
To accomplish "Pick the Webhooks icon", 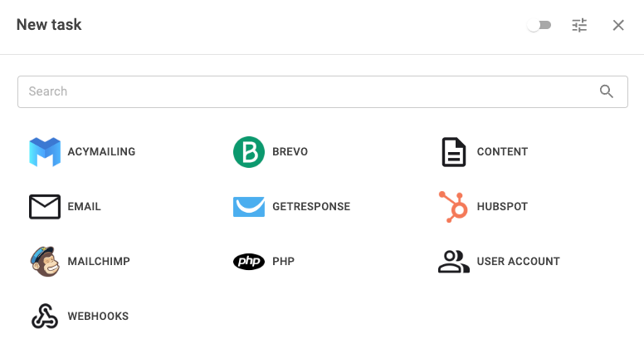I will (45, 316).
